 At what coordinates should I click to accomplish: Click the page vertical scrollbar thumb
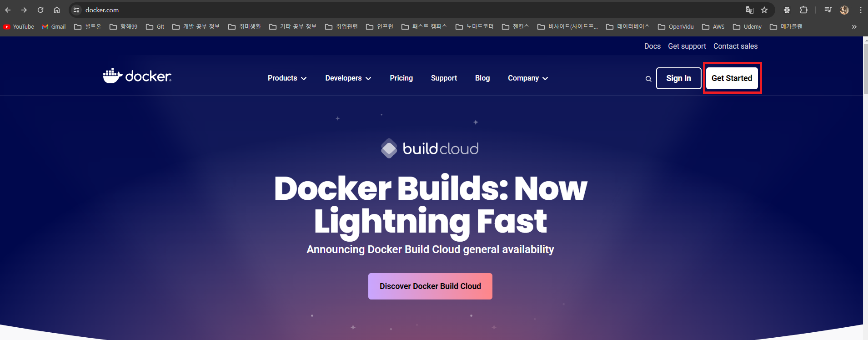(865, 68)
